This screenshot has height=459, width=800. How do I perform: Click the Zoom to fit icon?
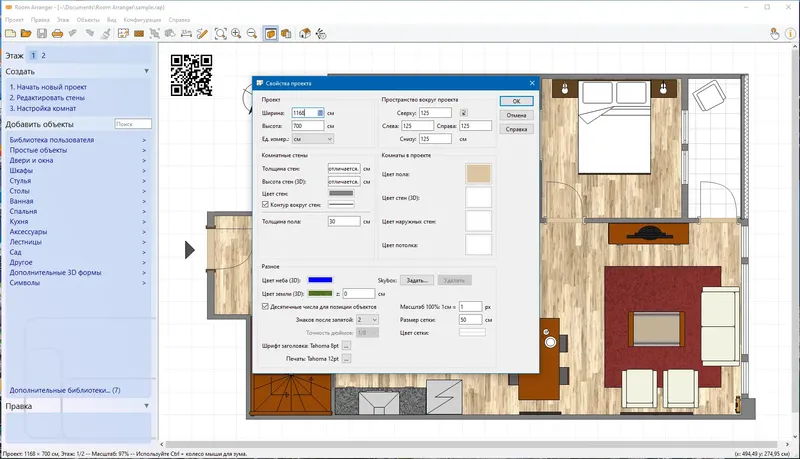(x=220, y=34)
